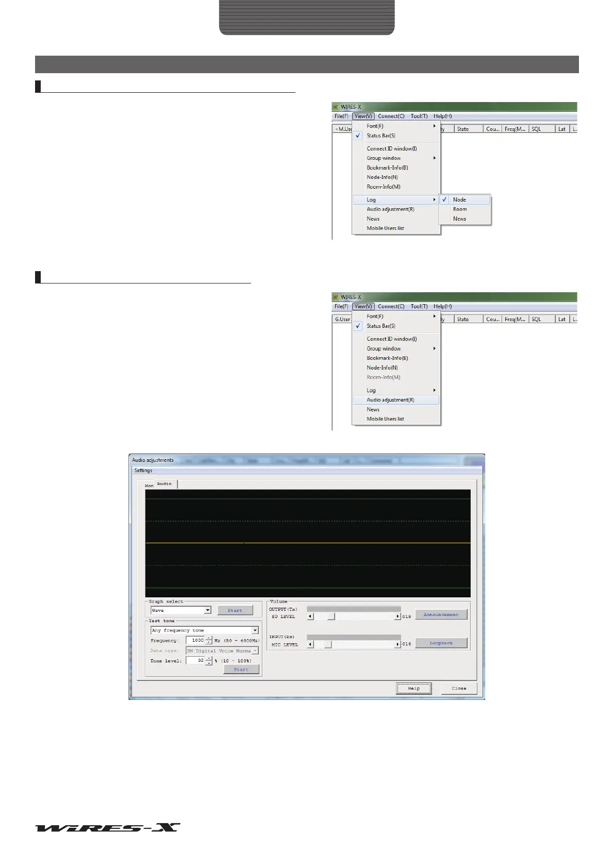This screenshot has width=614, height=868.
Task: Click SP LEVEL slider thumb
Action: coord(331,616)
